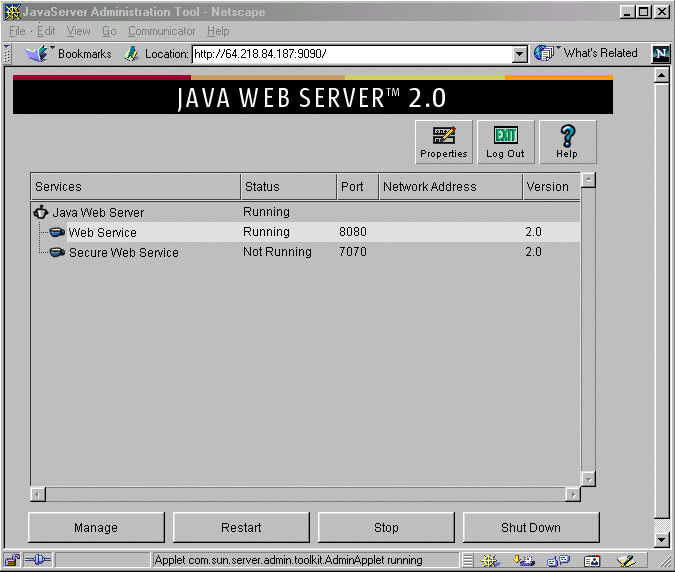
Task: Open the What's Related menu icon
Action: pos(544,53)
